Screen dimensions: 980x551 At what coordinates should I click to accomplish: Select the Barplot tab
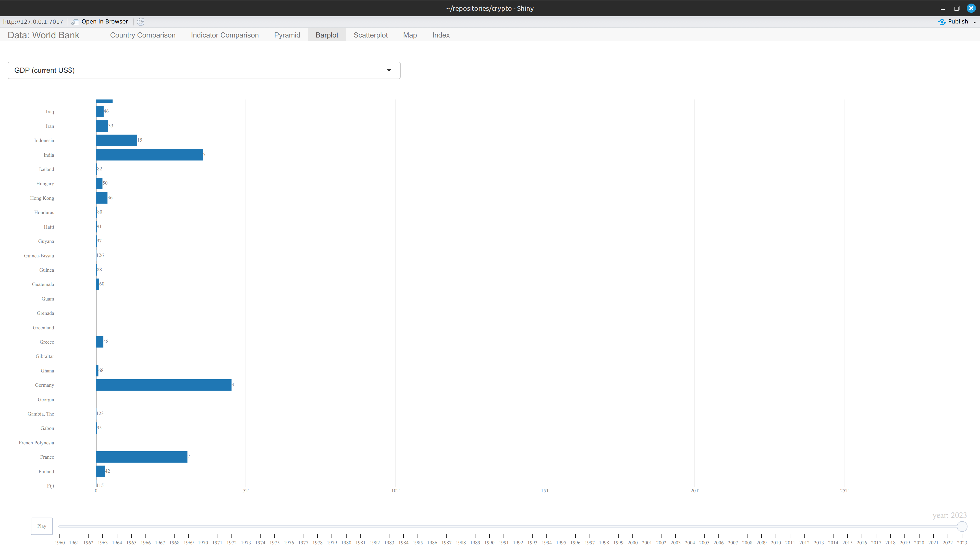point(327,35)
